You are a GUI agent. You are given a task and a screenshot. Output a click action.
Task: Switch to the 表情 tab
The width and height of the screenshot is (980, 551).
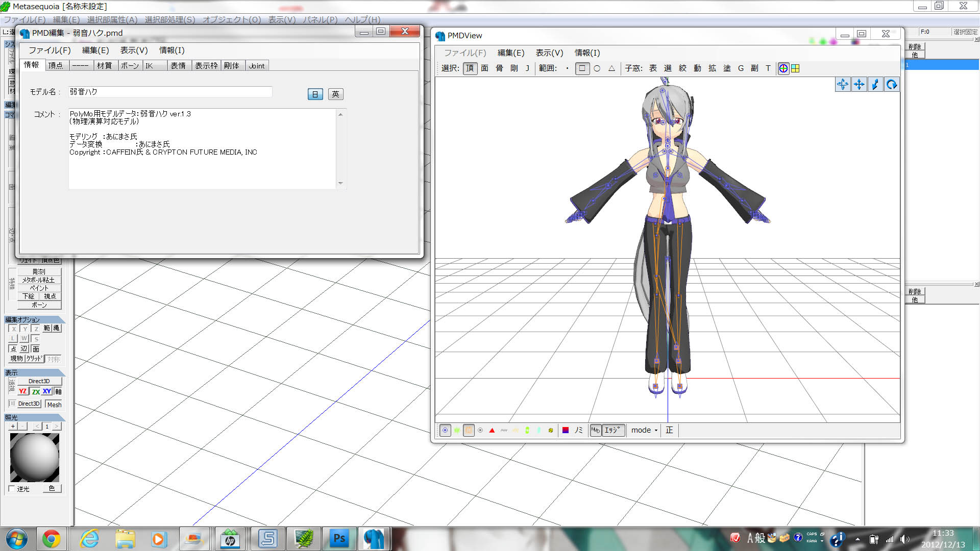pos(178,66)
